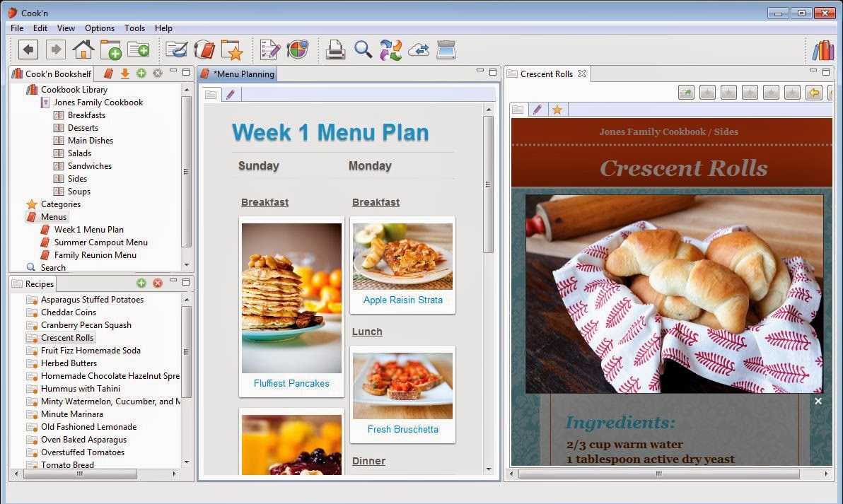
Task: Click the Monday Breakfast heading link
Action: coord(376,202)
